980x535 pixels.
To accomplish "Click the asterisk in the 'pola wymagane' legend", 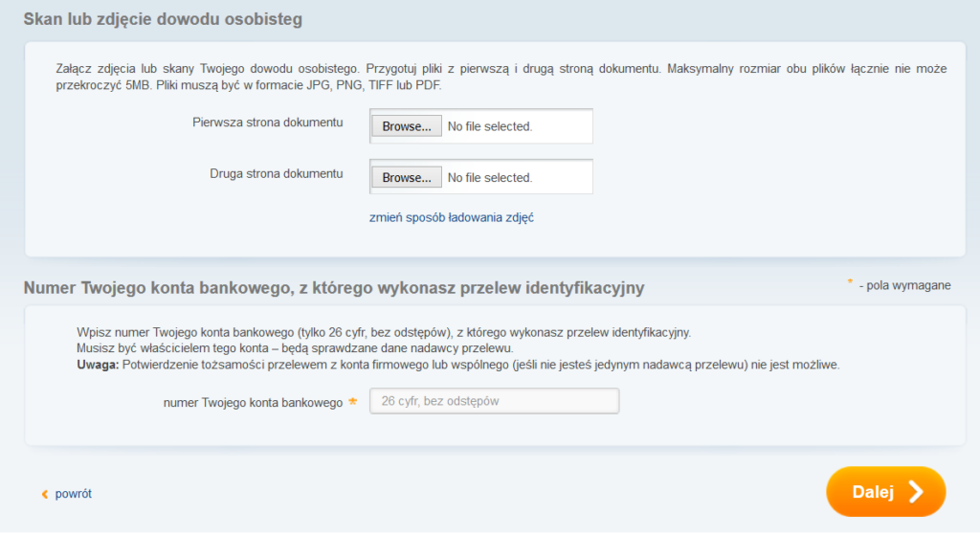I will [849, 281].
